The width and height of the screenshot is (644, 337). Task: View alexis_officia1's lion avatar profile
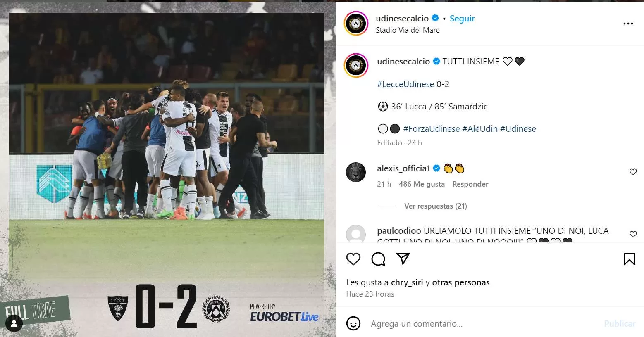pos(356,172)
